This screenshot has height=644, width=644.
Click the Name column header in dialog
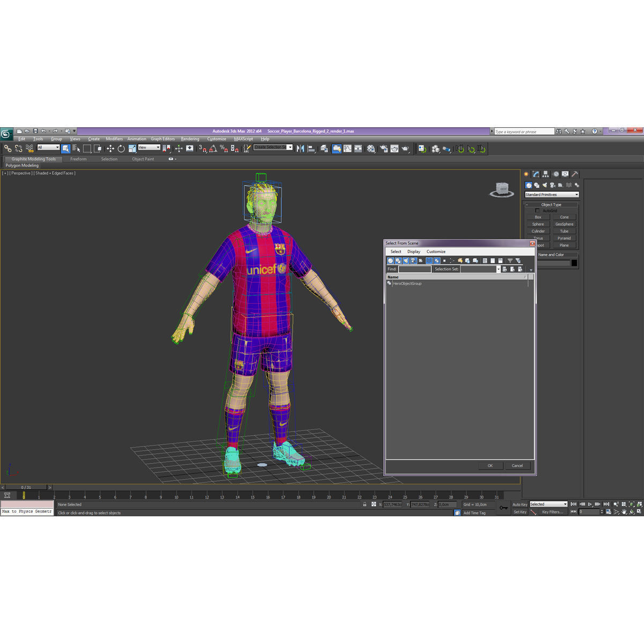click(456, 277)
